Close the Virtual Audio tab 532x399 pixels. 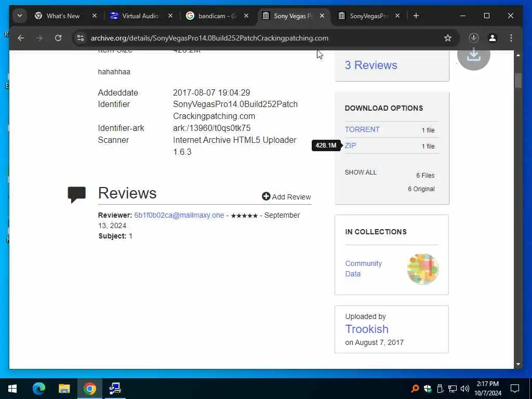pyautogui.click(x=170, y=16)
